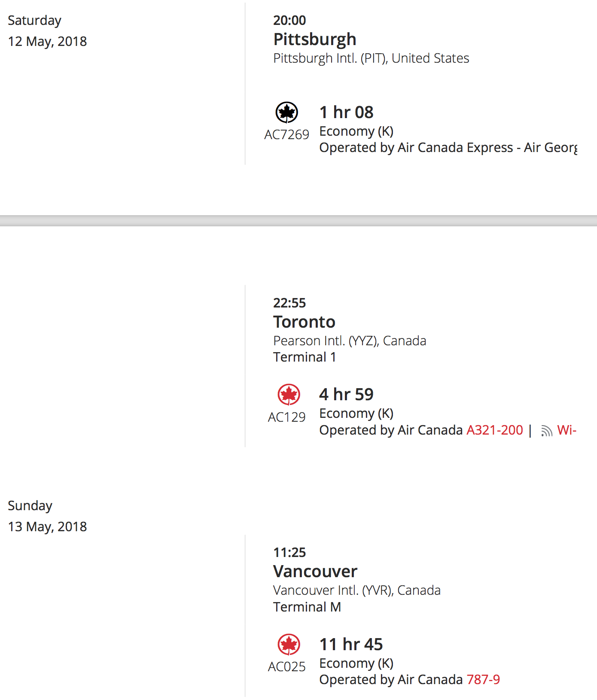The image size is (597, 700).
Task: Click the gray divider bar between segments
Action: pyautogui.click(x=298, y=221)
